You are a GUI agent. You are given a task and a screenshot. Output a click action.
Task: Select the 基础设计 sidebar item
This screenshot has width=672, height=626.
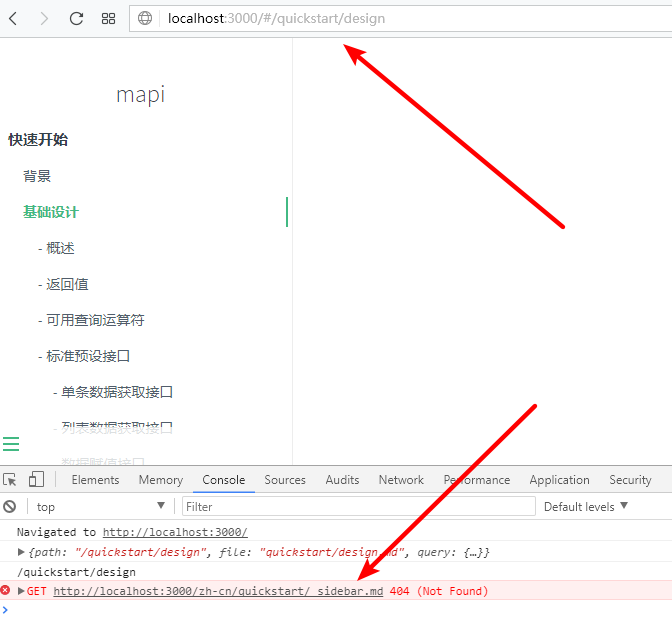coord(51,212)
